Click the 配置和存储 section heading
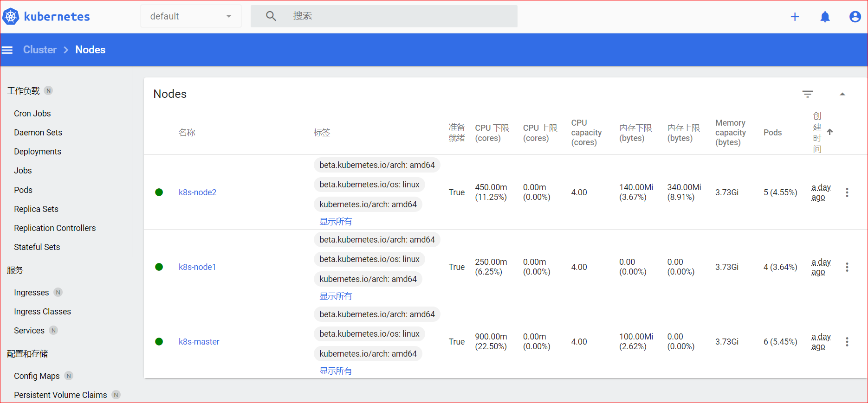Screen dimensions: 868x403 [27, 354]
